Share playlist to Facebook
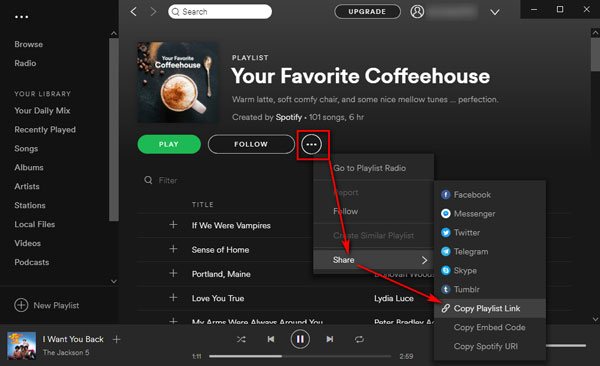Image resolution: width=600 pixels, height=366 pixels. (x=490, y=195)
